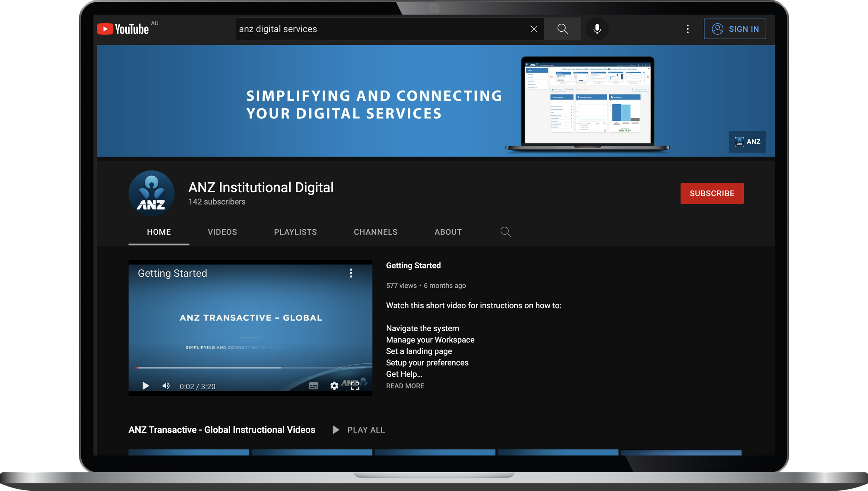Click the '577 views' text
Screen dimensions: 868x491
pyautogui.click(x=401, y=286)
